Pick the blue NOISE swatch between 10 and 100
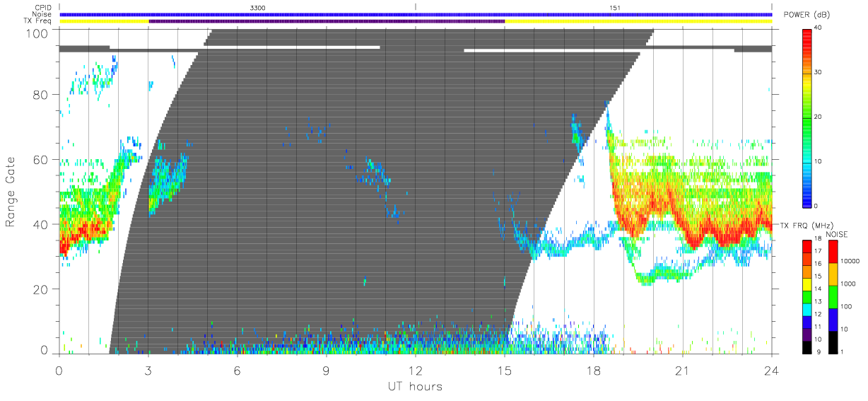This screenshot has width=868, height=401. point(832,319)
